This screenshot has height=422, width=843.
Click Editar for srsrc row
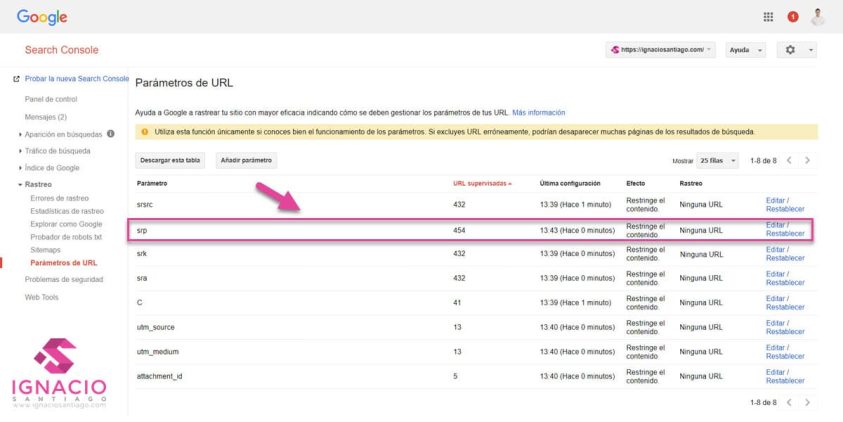click(x=775, y=201)
